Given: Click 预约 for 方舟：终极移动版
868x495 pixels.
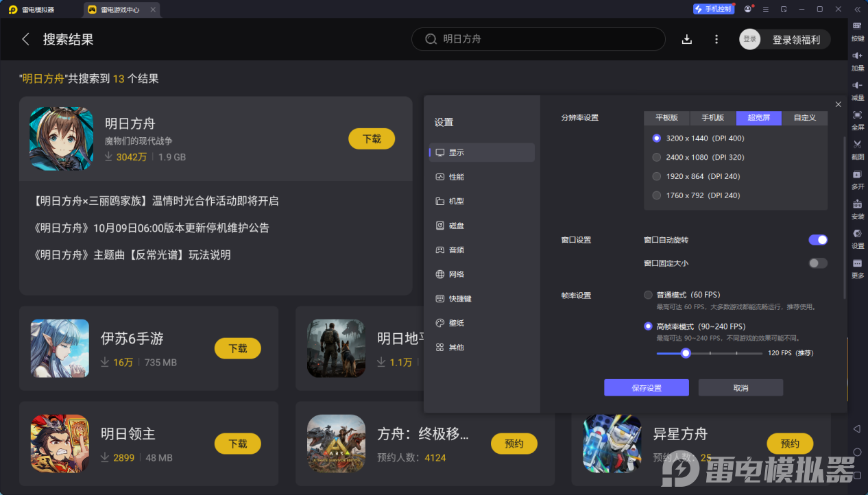Looking at the screenshot, I should pyautogui.click(x=514, y=444).
